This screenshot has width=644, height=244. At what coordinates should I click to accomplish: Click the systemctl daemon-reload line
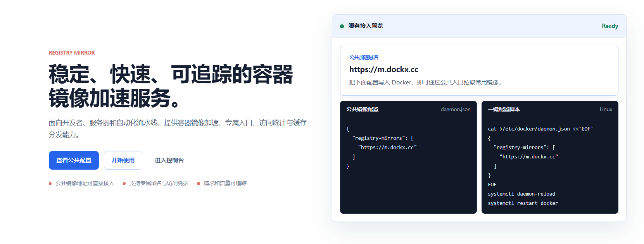point(521,194)
